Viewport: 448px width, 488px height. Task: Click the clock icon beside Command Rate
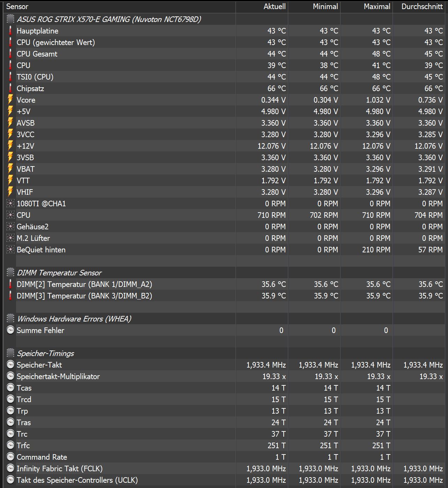coord(10,457)
